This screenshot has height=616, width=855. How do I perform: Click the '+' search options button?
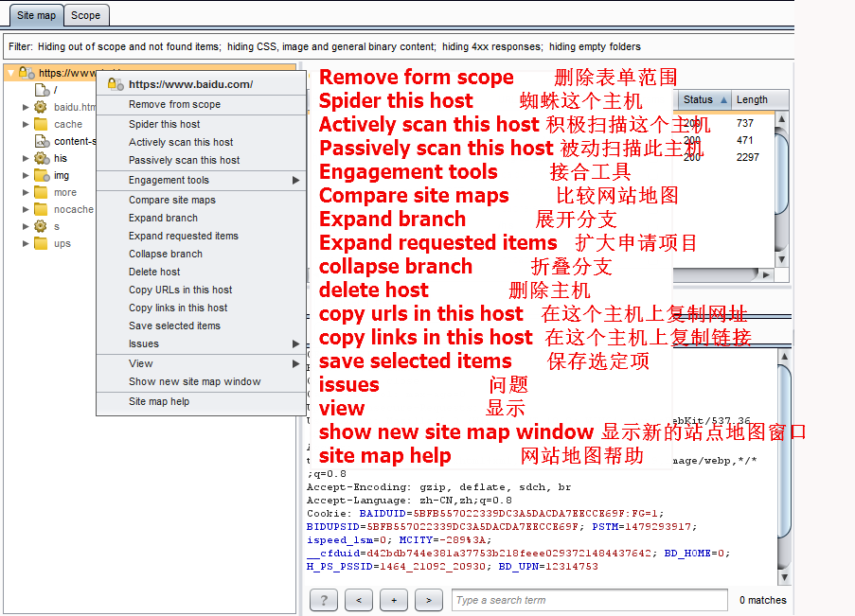[394, 600]
